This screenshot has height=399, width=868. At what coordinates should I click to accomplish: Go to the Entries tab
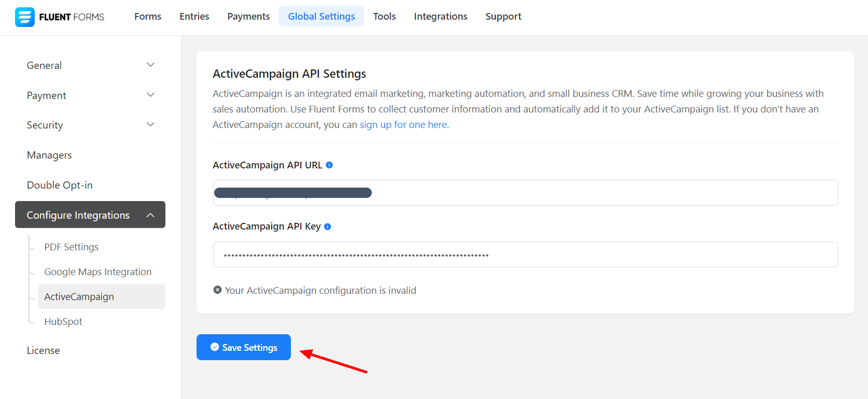[x=194, y=17]
